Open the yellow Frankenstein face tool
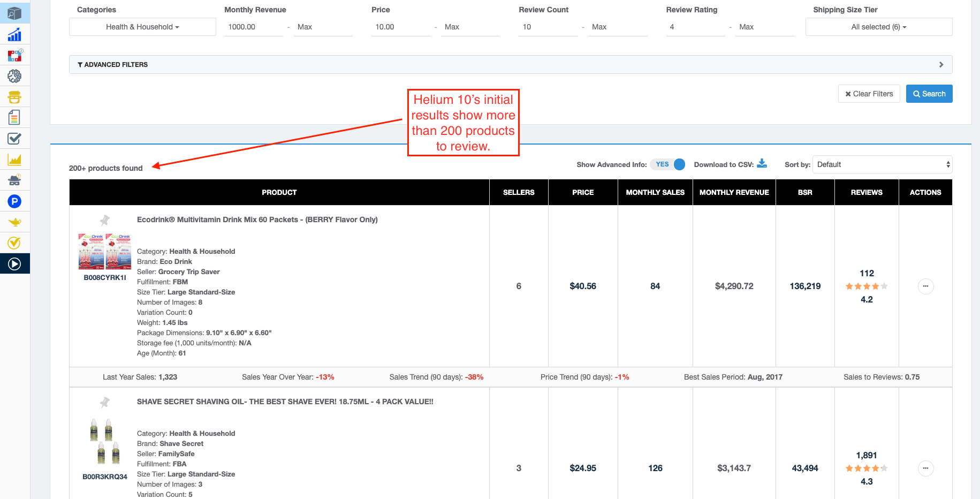This screenshot has height=499, width=980. point(14,97)
